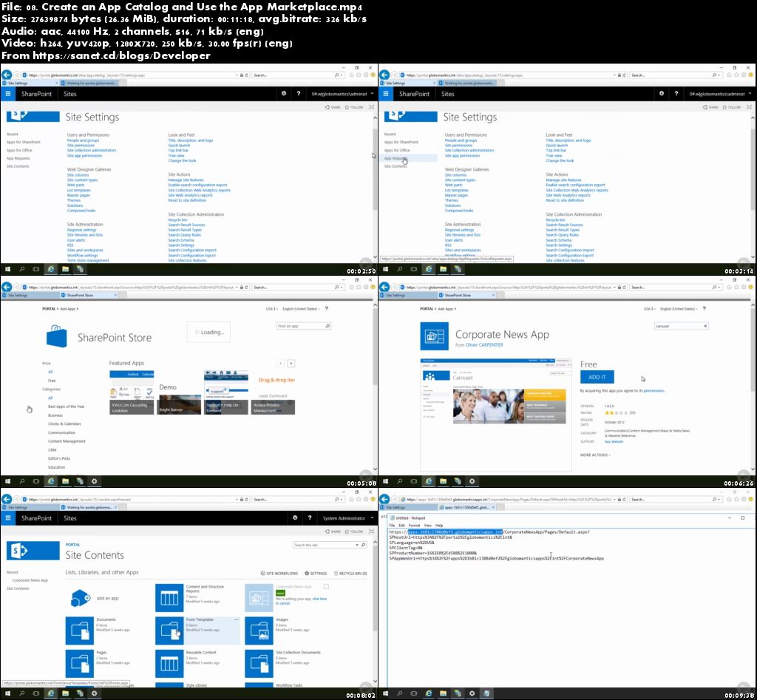Click the browser back arrow in the 00:03:14 frame
The width and height of the screenshot is (757, 700).
tap(384, 75)
